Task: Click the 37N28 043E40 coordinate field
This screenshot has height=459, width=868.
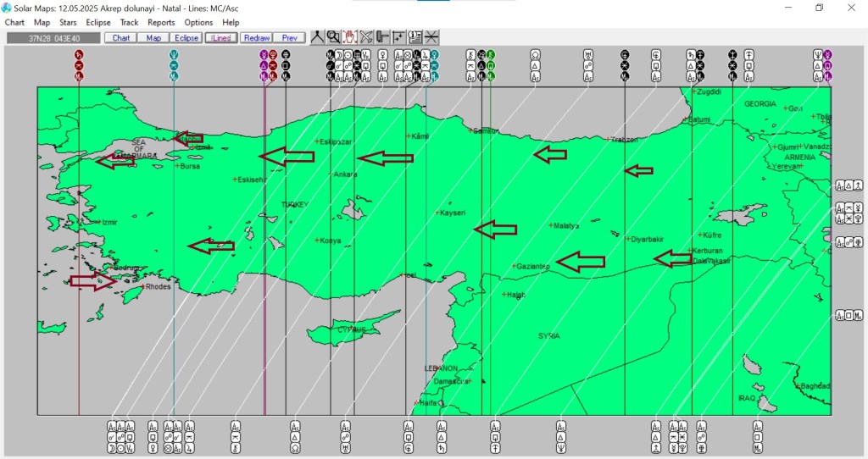Action: click(53, 38)
